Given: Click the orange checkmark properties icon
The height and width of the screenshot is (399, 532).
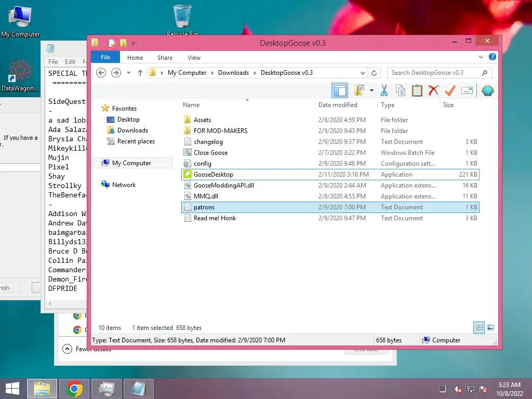Looking at the screenshot, I should tap(450, 90).
